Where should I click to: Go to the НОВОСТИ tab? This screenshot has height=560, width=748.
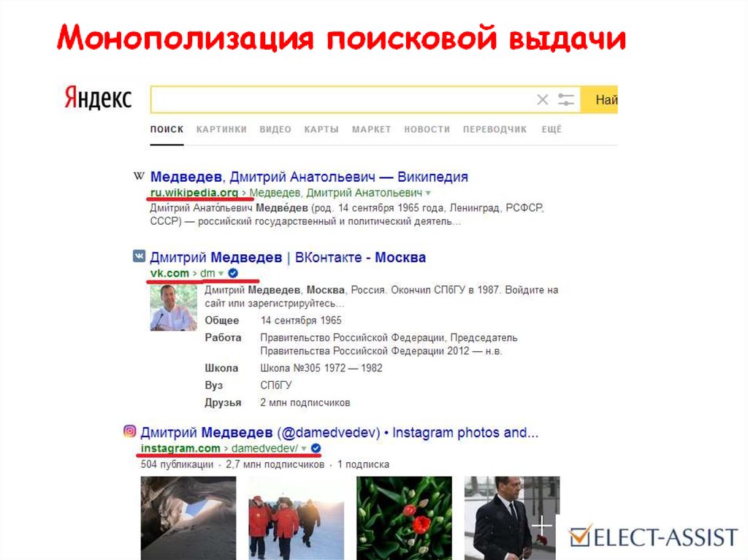click(x=427, y=129)
